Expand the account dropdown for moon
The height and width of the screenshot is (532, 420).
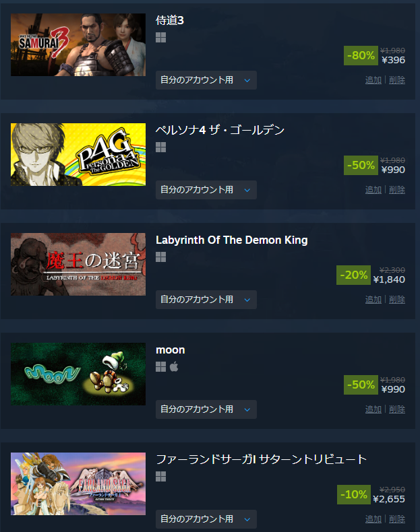point(206,409)
